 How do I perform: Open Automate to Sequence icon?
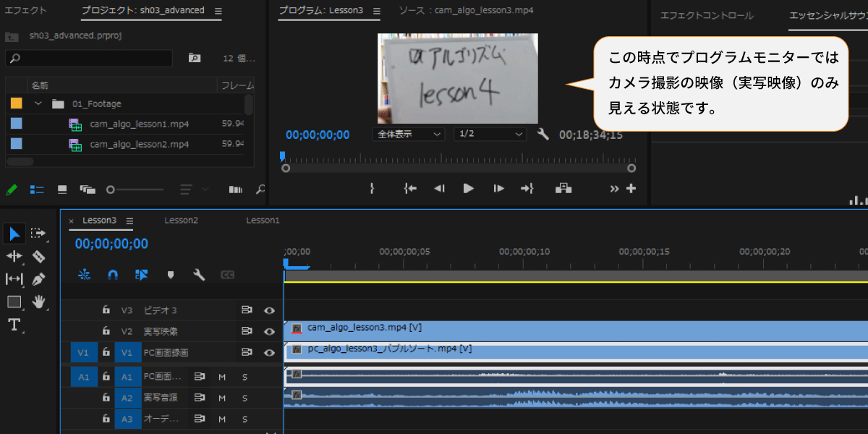(235, 190)
